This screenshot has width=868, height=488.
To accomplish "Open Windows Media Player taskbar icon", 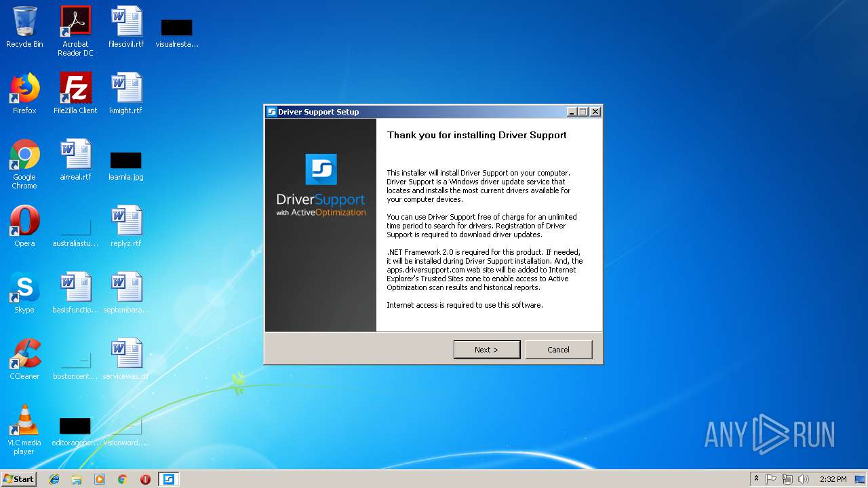I will pos(100,479).
